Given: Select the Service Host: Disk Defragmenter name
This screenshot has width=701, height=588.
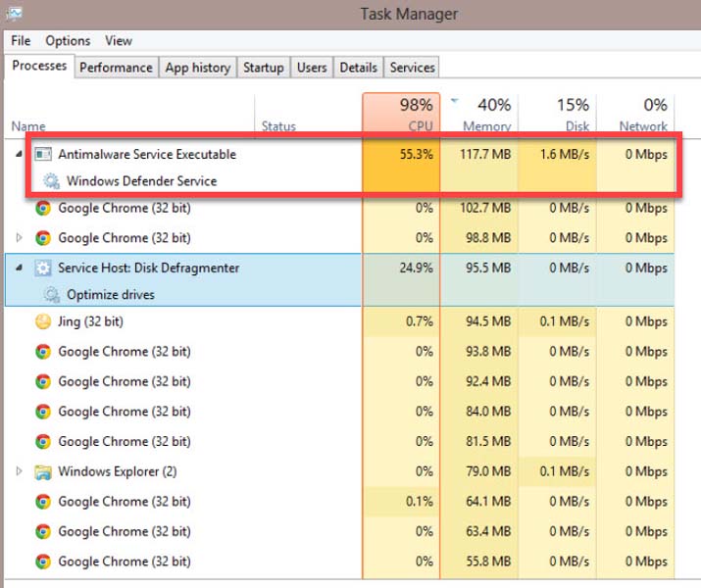Looking at the screenshot, I should click(x=149, y=269).
